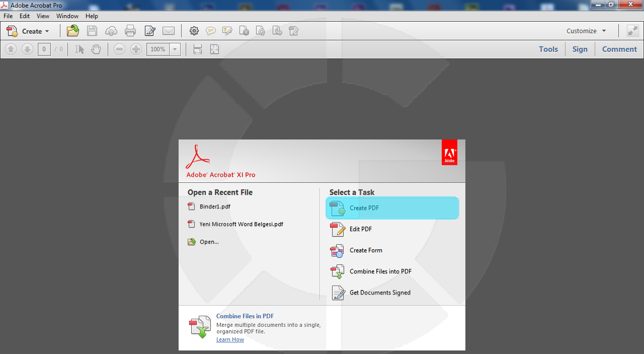The width and height of the screenshot is (644, 354).
Task: Open the Help menu
Action: 92,16
